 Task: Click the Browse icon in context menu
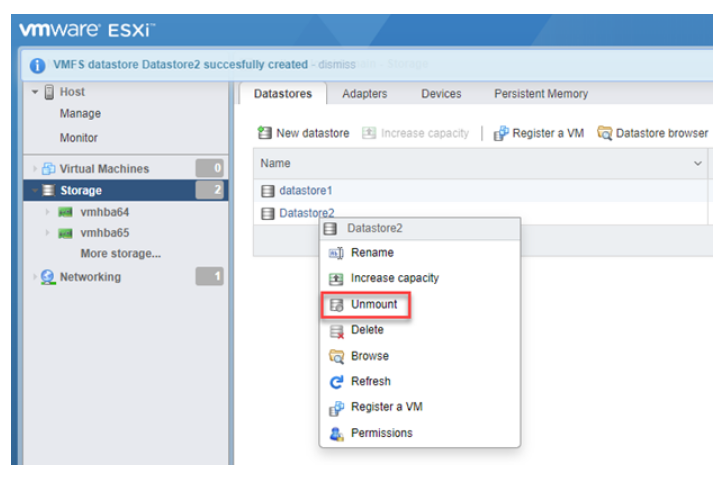coord(337,356)
